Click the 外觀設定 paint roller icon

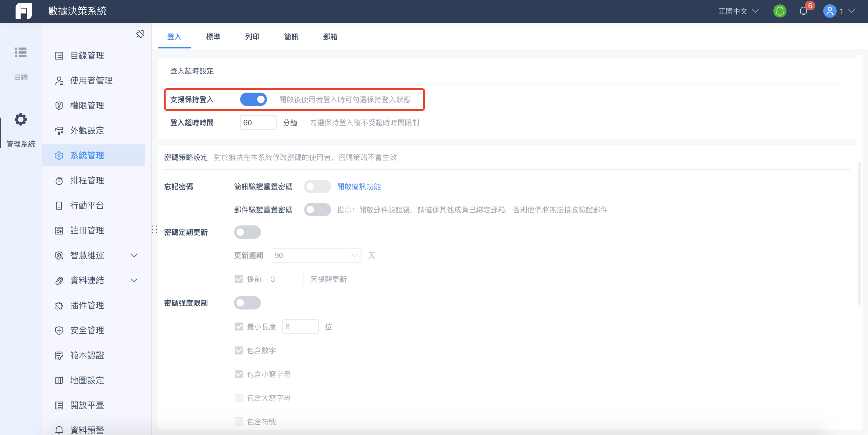tap(59, 131)
